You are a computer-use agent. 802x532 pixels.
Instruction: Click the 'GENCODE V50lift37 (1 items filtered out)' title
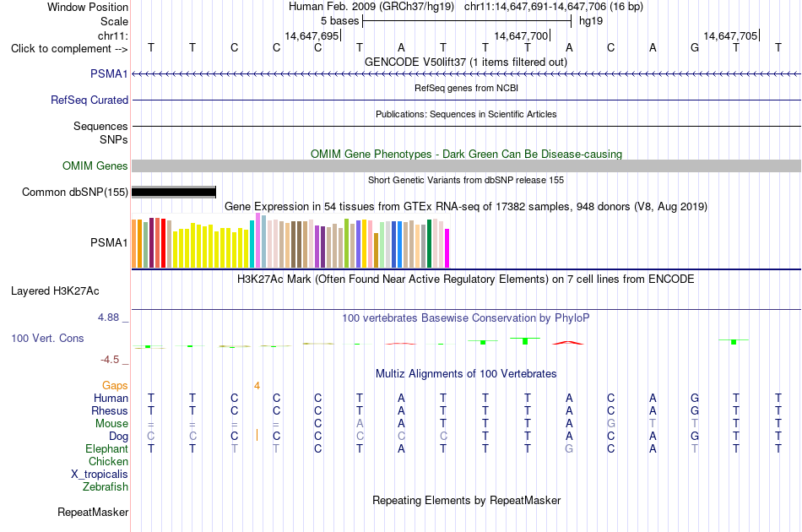[x=466, y=62]
